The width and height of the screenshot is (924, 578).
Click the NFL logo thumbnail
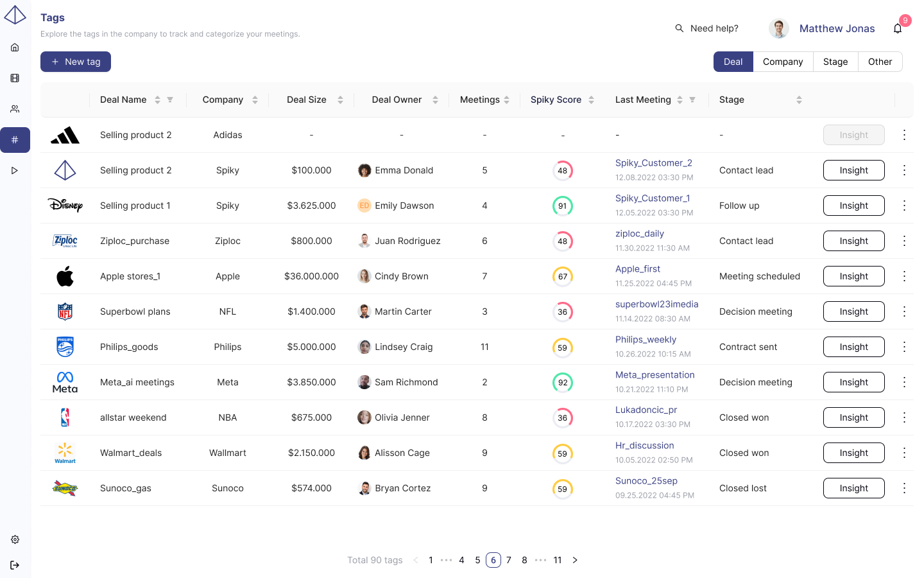(x=65, y=311)
